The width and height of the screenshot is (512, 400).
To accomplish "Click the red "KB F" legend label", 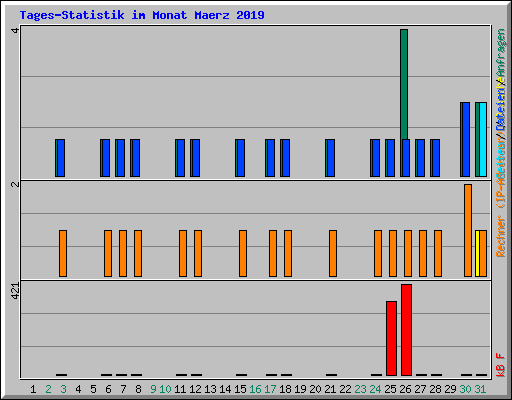I will (501, 365).
